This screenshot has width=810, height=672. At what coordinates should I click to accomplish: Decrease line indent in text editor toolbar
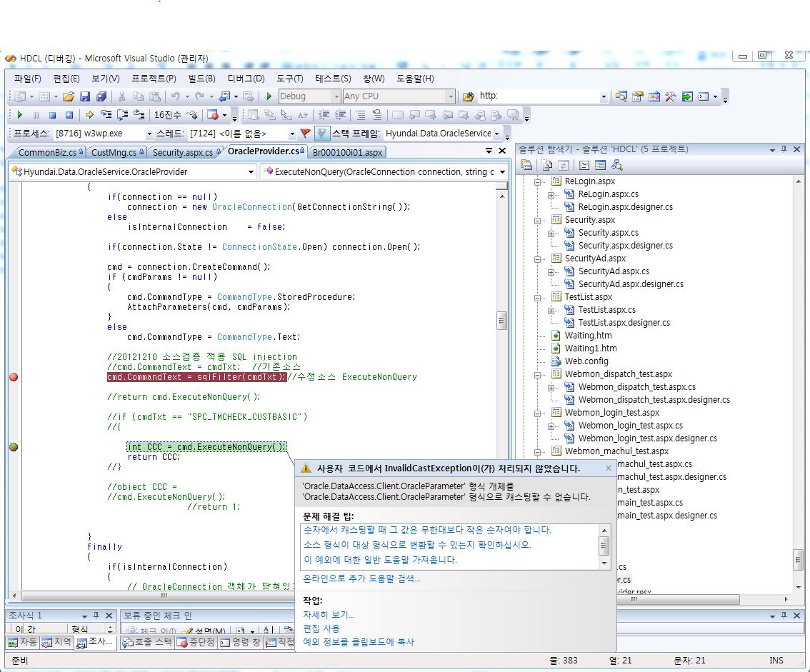[x=324, y=115]
